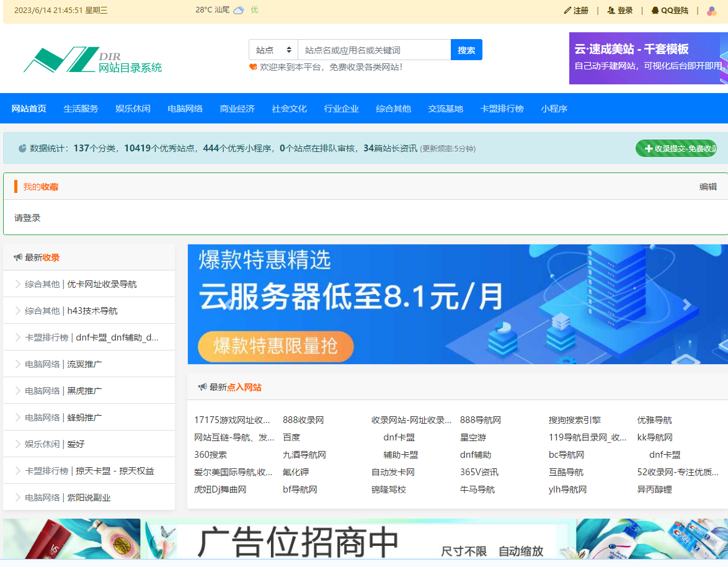Open the 搜狗搜索引擎 site link
This screenshot has height=567, width=728.
point(574,420)
